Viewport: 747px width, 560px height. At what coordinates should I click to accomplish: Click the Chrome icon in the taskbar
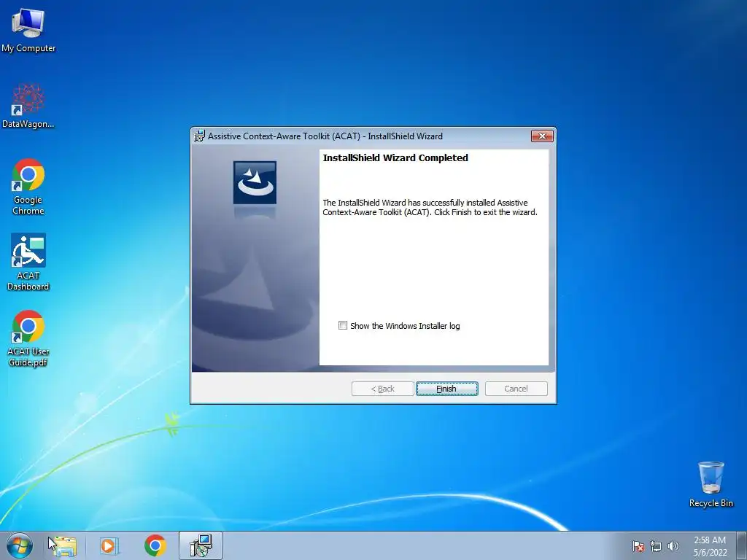coord(155,545)
